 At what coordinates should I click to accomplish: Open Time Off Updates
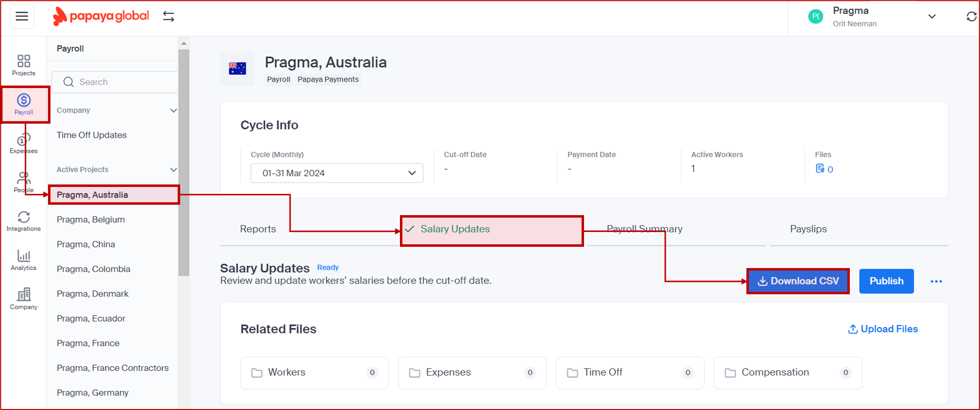pos(92,135)
